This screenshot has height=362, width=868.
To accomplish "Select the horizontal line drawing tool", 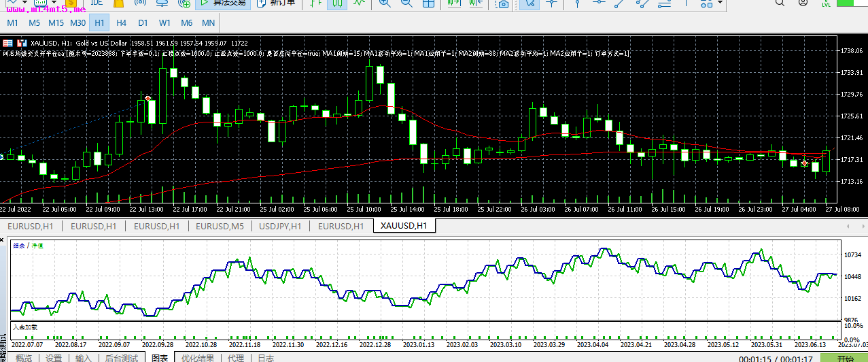I will click(600, 3).
